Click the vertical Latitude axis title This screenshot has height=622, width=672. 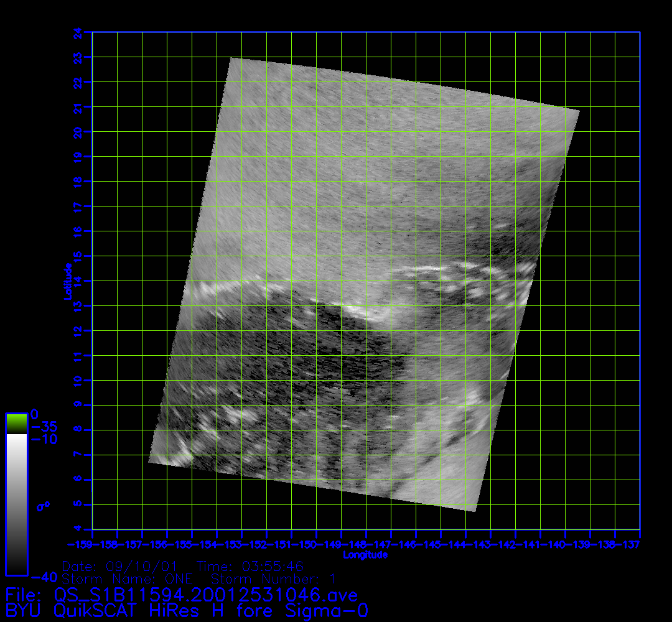click(x=67, y=281)
